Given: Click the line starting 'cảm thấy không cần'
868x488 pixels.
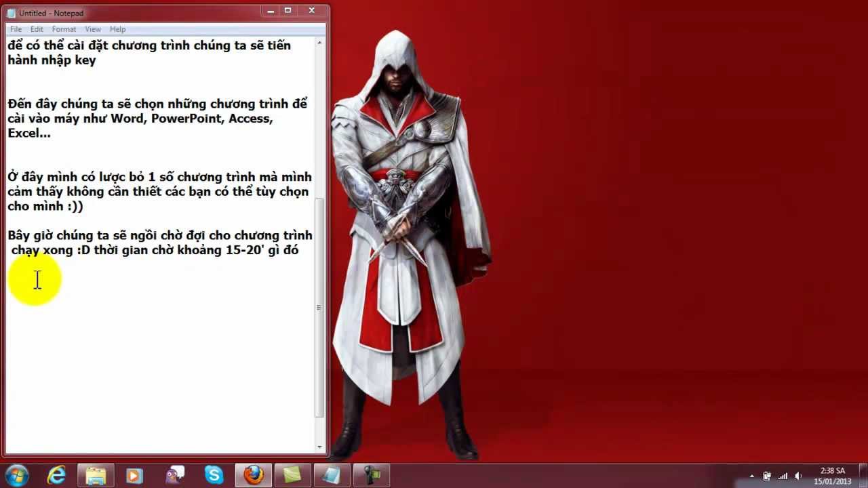Looking at the screenshot, I should click(x=158, y=192).
